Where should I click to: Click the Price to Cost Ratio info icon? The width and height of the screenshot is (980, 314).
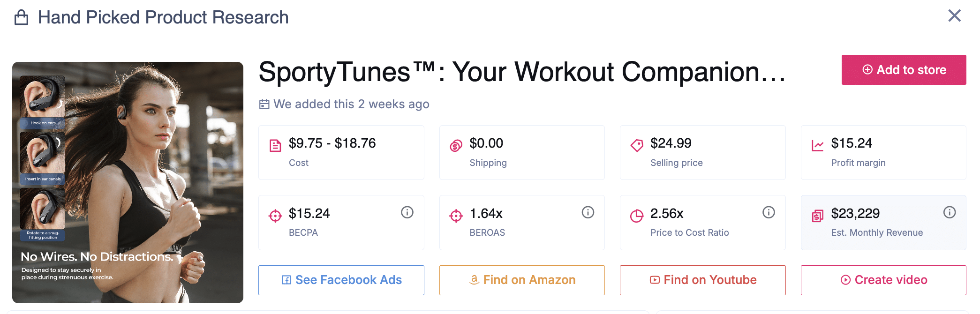(769, 212)
